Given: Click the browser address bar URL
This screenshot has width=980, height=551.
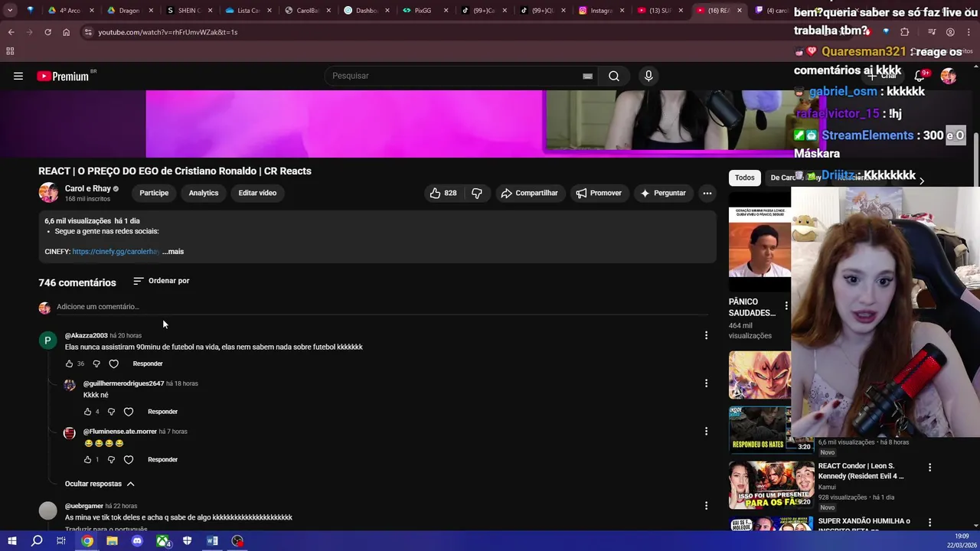Looking at the screenshot, I should [x=168, y=32].
